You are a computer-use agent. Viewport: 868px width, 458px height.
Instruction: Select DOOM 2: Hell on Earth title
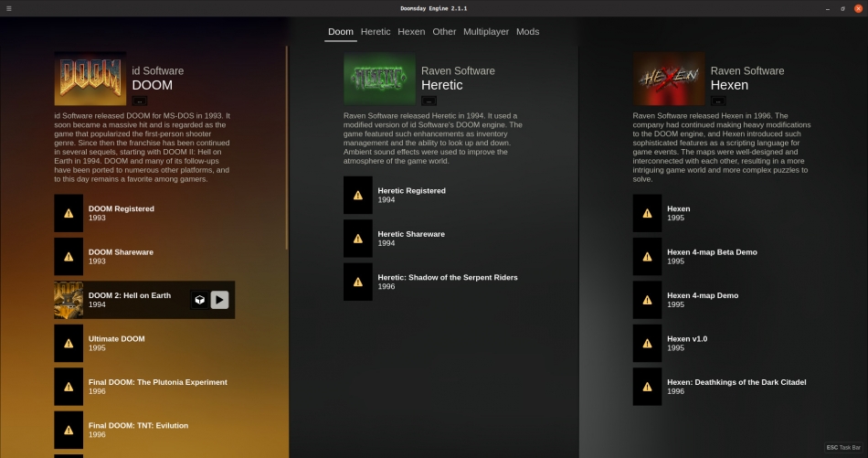[130, 295]
